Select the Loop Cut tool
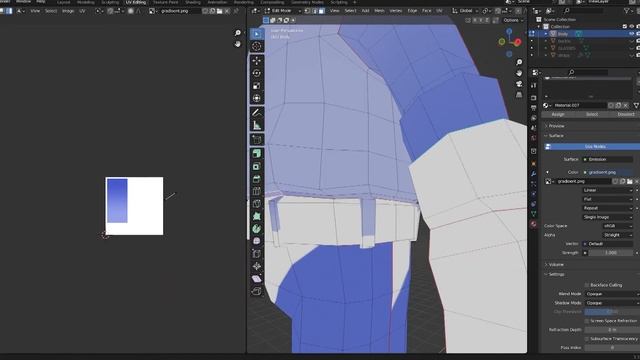The width and height of the screenshot is (640, 360). tap(256, 191)
